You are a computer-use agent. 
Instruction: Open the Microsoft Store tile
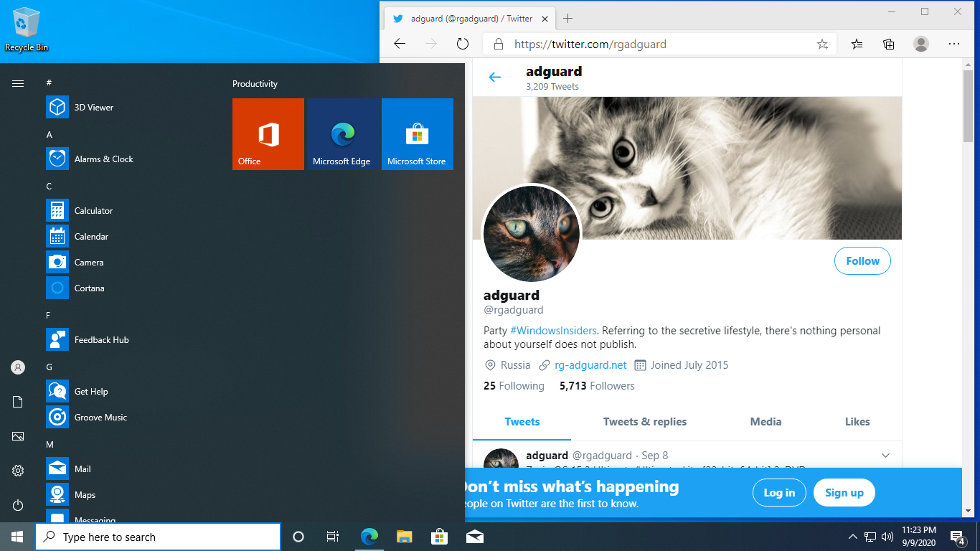click(418, 134)
